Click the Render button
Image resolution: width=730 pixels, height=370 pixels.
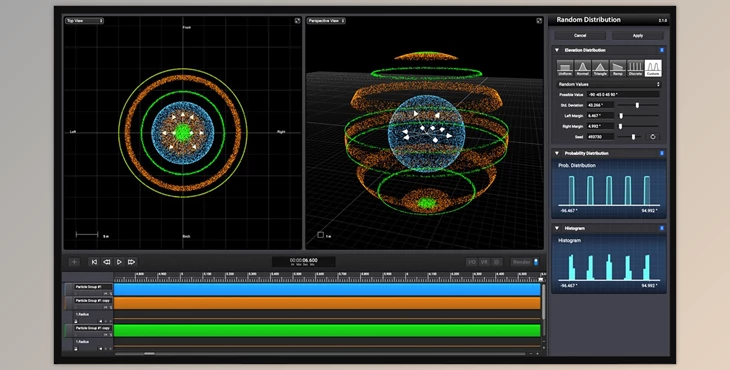click(521, 262)
